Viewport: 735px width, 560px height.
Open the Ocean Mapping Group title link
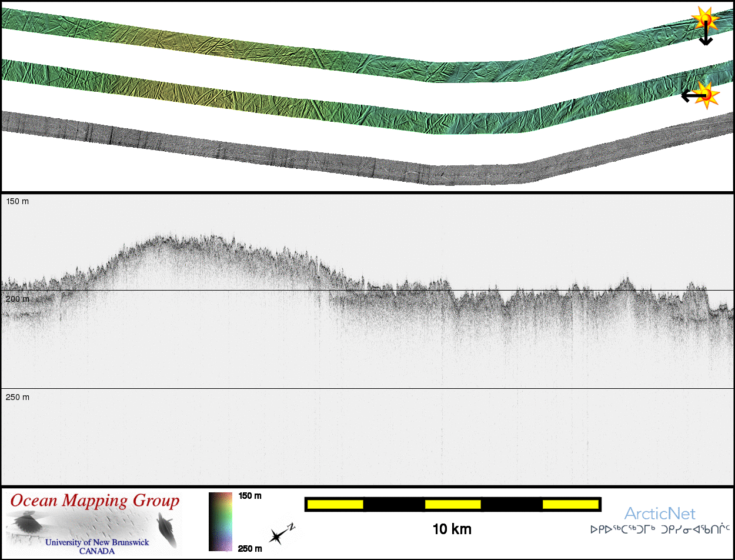[x=95, y=501]
